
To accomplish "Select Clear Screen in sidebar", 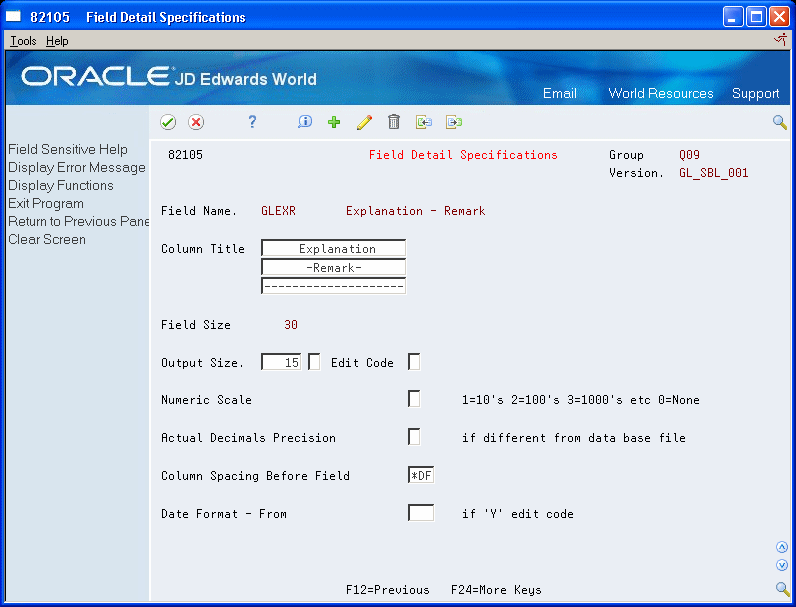I will pyautogui.click(x=47, y=240).
